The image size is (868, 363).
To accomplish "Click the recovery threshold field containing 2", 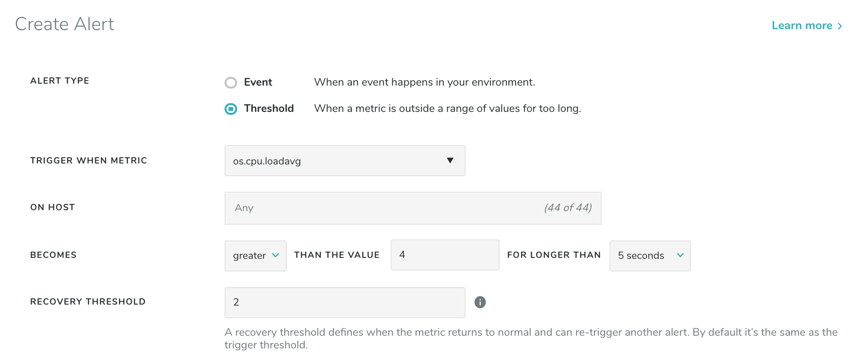I will pyautogui.click(x=345, y=303).
